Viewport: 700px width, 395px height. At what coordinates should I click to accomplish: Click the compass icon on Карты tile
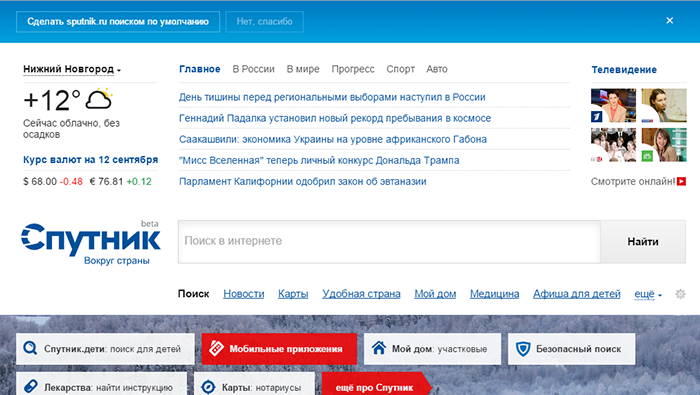(208, 387)
